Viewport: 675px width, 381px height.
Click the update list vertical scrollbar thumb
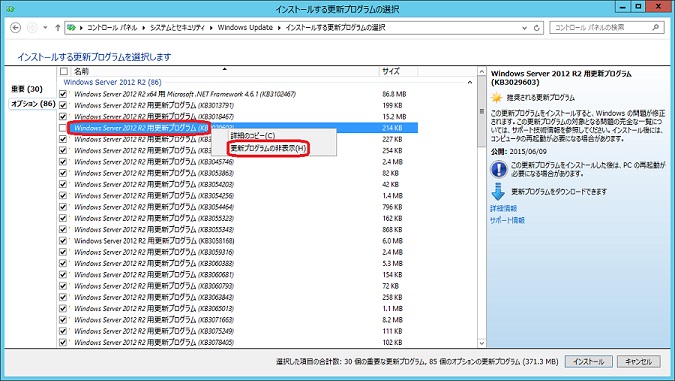coord(482,112)
